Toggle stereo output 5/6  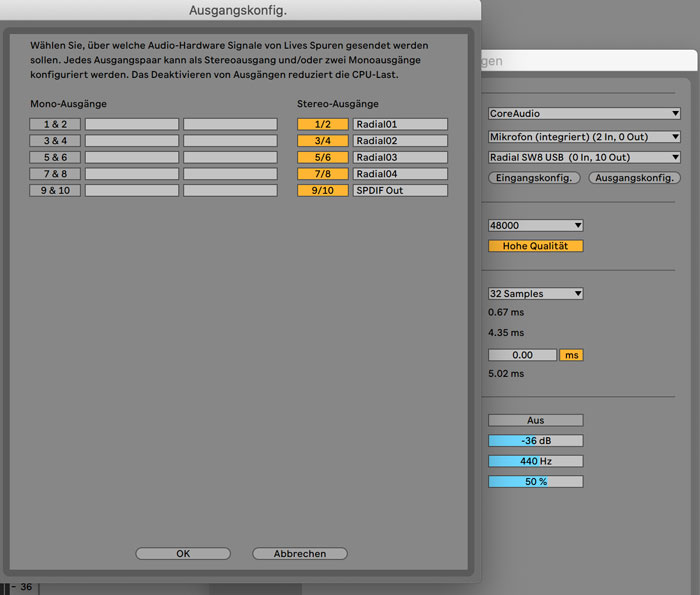tap(322, 157)
